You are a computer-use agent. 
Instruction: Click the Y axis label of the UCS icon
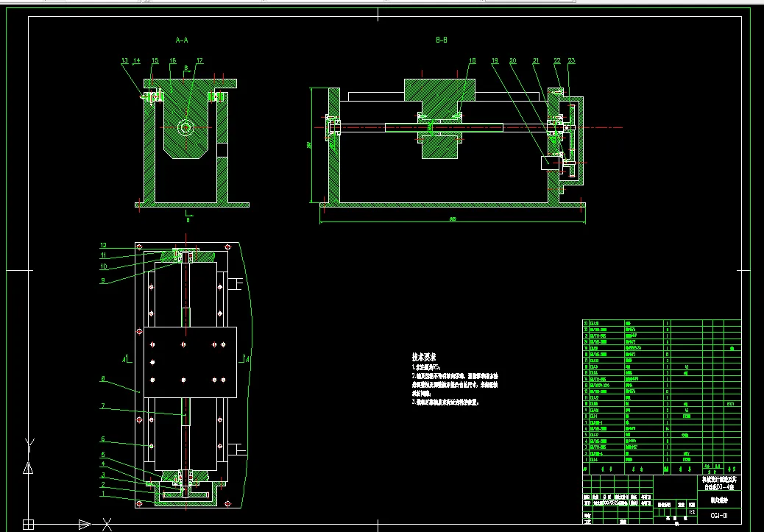click(29, 444)
